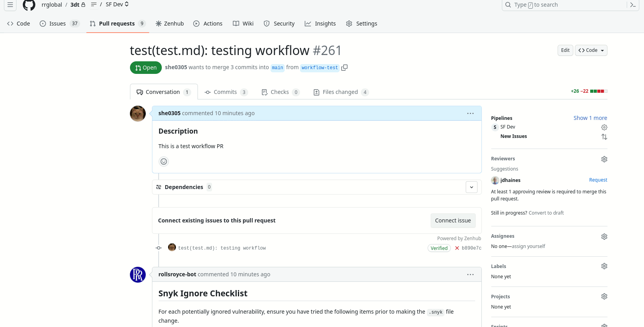Image resolution: width=644 pixels, height=327 pixels.
Task: Open the Security tab
Action: pyautogui.click(x=279, y=24)
